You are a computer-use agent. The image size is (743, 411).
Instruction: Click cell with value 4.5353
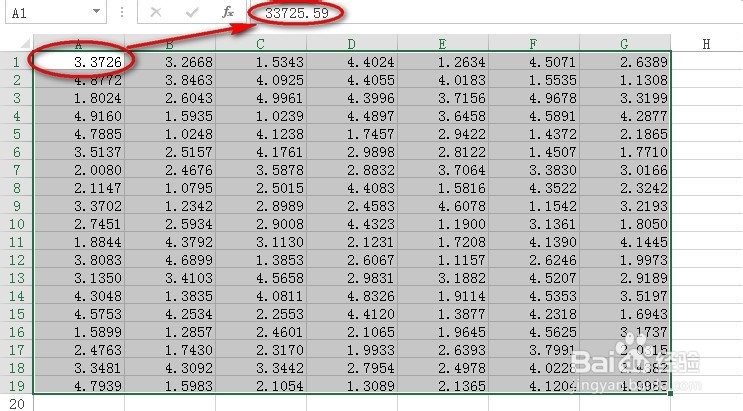coord(534,296)
